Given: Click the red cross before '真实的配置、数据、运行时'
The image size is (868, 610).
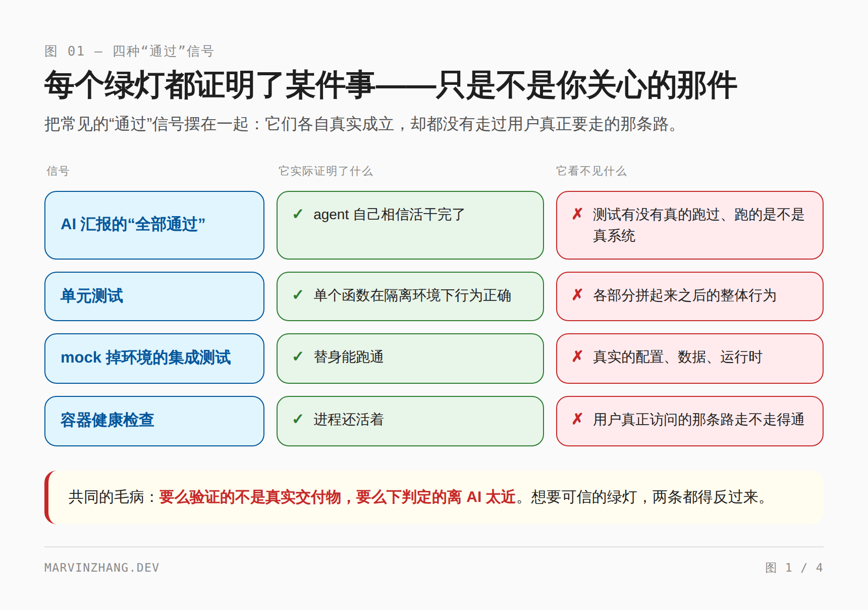Looking at the screenshot, I should pos(577,357).
